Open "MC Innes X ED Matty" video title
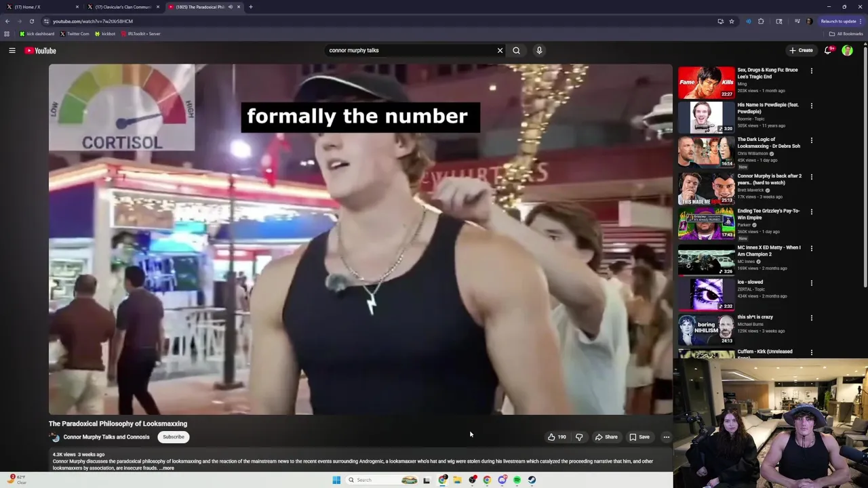Screen dimensions: 868x488 (x=769, y=251)
